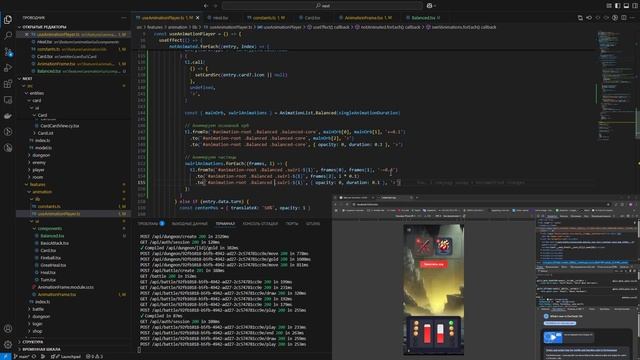Open editor more actions menu
Image resolution: width=640 pixels, height=360 pixels.
(x=633, y=18)
